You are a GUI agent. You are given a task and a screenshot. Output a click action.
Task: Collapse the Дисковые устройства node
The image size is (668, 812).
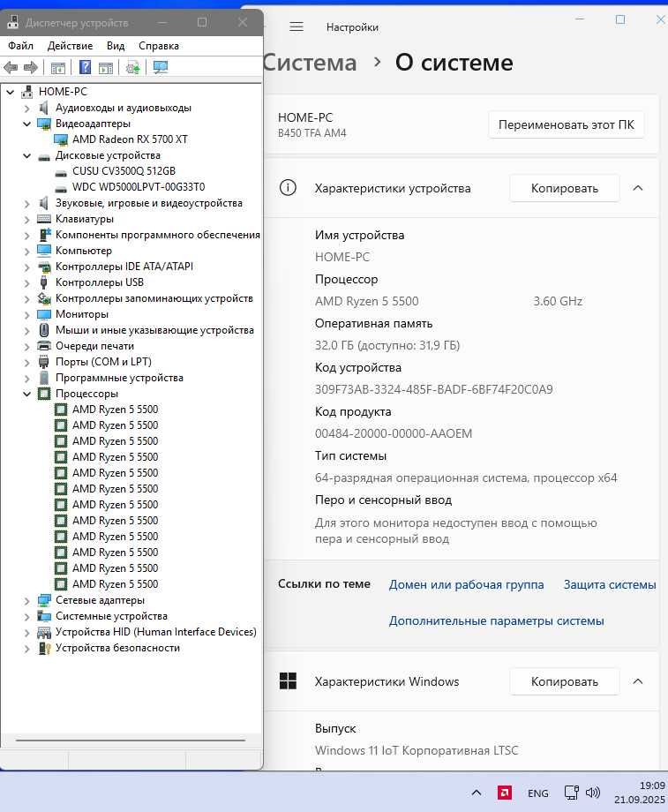coord(27,155)
